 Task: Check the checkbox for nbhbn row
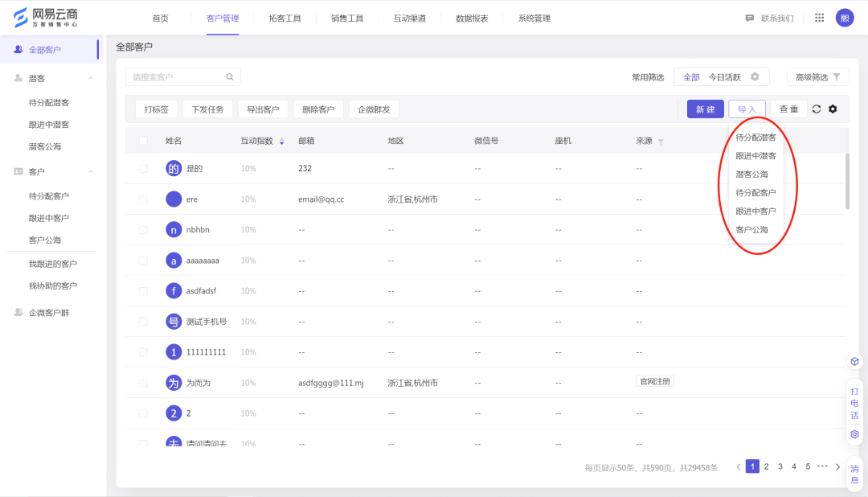click(143, 229)
